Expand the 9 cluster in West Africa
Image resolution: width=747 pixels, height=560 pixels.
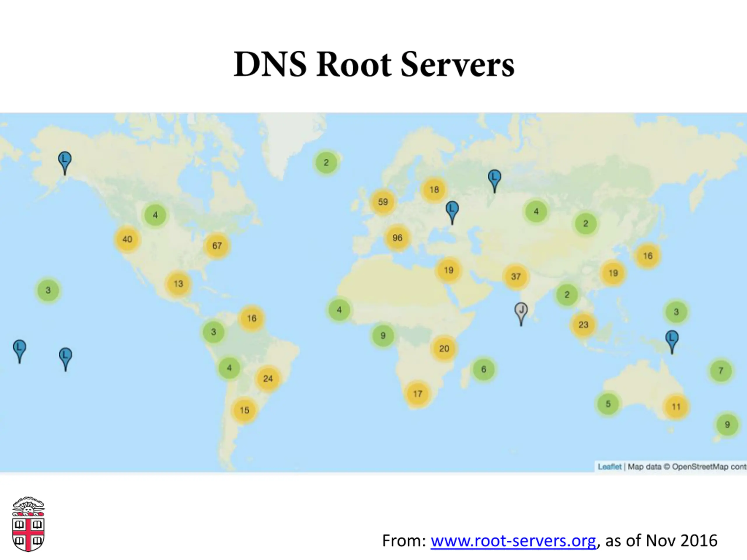383,336
